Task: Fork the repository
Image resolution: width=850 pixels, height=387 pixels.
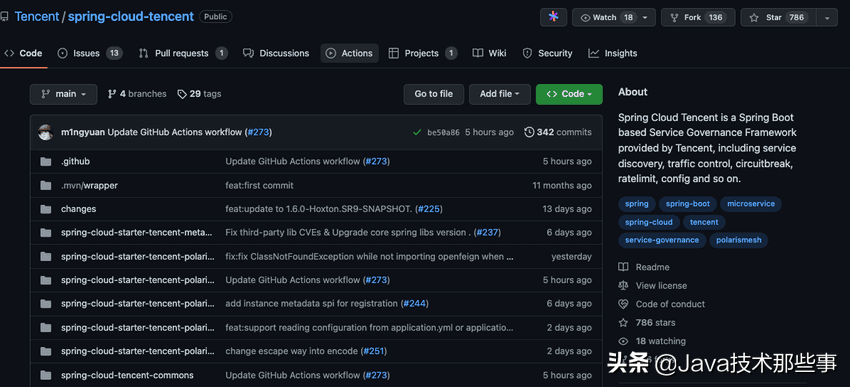Action: pos(698,17)
